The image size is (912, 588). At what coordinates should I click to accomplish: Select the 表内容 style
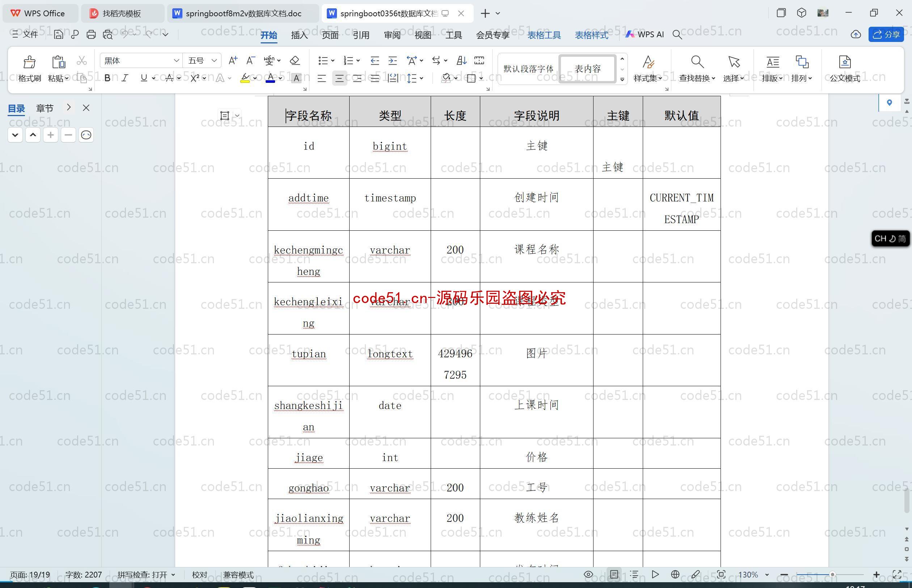tap(588, 69)
